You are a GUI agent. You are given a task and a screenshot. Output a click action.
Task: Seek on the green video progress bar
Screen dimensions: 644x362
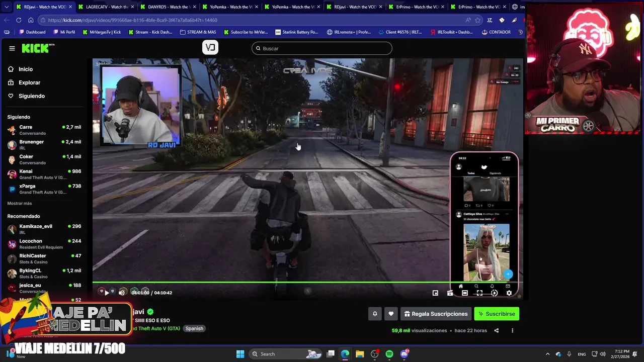tap(307, 282)
